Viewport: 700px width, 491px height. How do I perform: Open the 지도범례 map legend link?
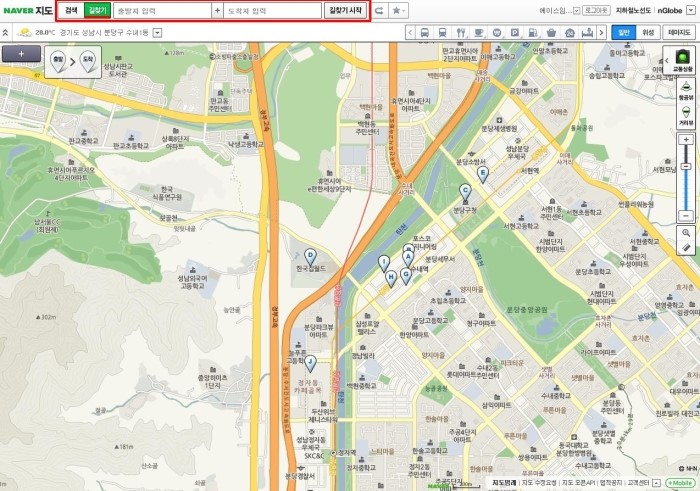coord(504,483)
